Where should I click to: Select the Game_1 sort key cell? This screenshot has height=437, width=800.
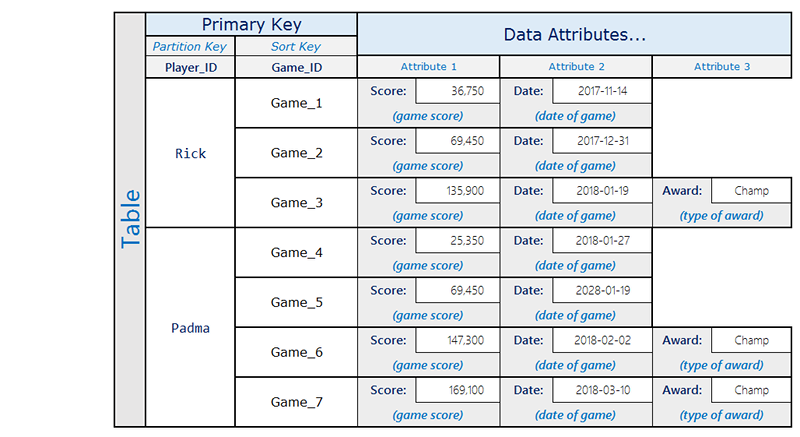click(x=296, y=103)
